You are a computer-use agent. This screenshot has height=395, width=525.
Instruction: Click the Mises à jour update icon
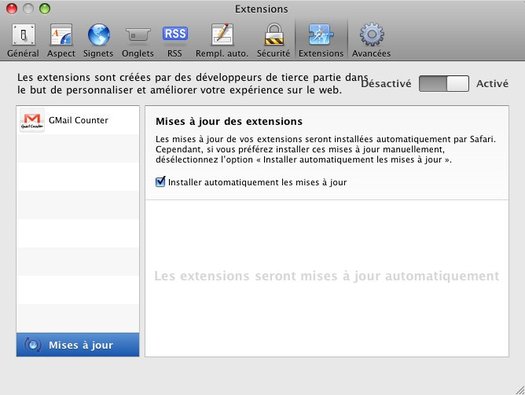point(33,345)
